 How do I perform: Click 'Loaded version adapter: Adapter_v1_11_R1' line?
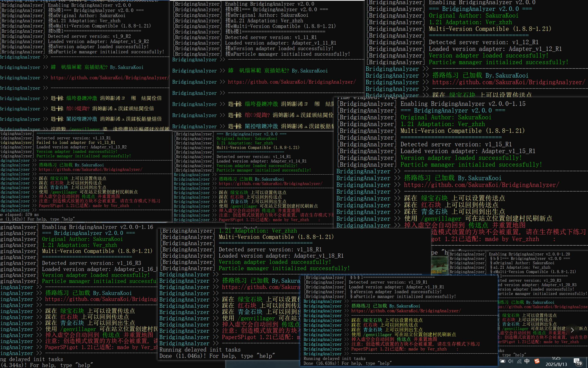pyautogui.click(x=281, y=43)
